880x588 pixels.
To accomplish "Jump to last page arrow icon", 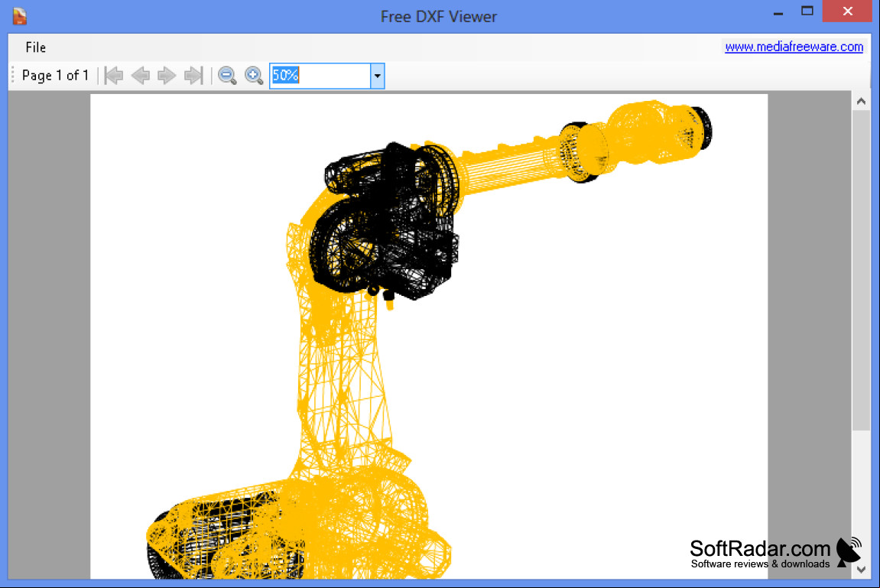I will coord(193,75).
